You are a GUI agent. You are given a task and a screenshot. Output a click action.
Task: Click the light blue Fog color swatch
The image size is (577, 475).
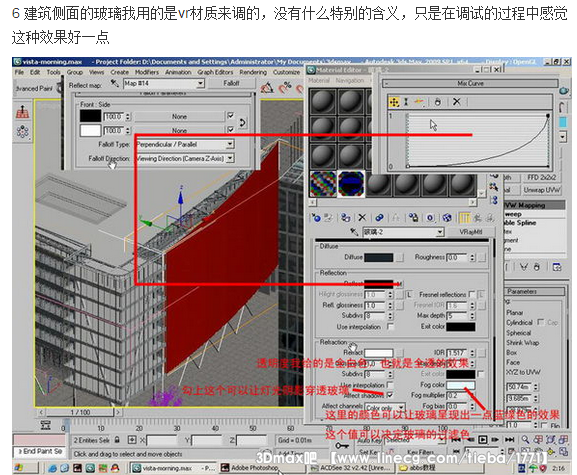[x=461, y=385]
